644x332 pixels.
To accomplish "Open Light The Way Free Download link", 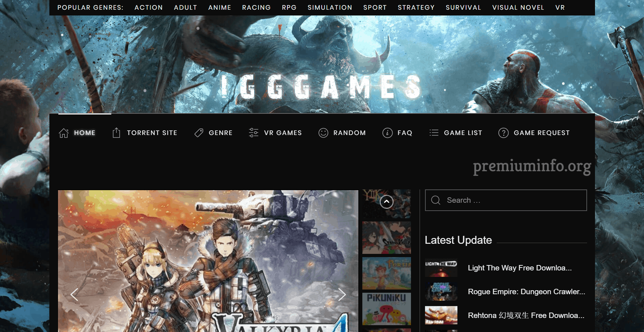I will tap(520, 268).
